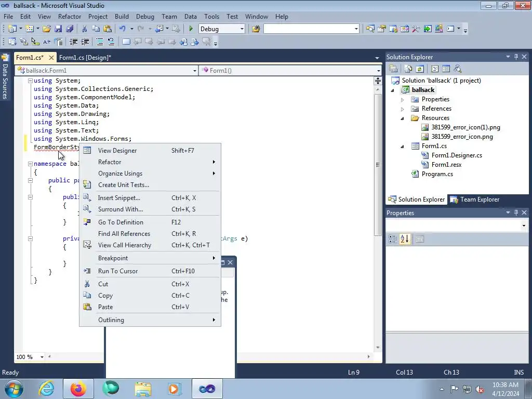
Task: Open the Data Sources side tab
Action: (x=5, y=77)
